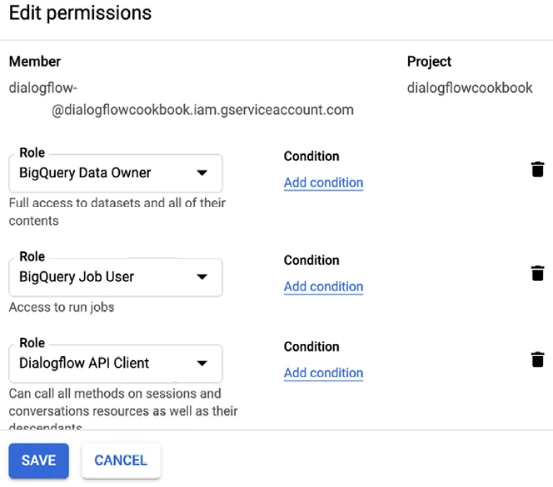Click trash icon for Dialogflow API Client

pos(537,360)
